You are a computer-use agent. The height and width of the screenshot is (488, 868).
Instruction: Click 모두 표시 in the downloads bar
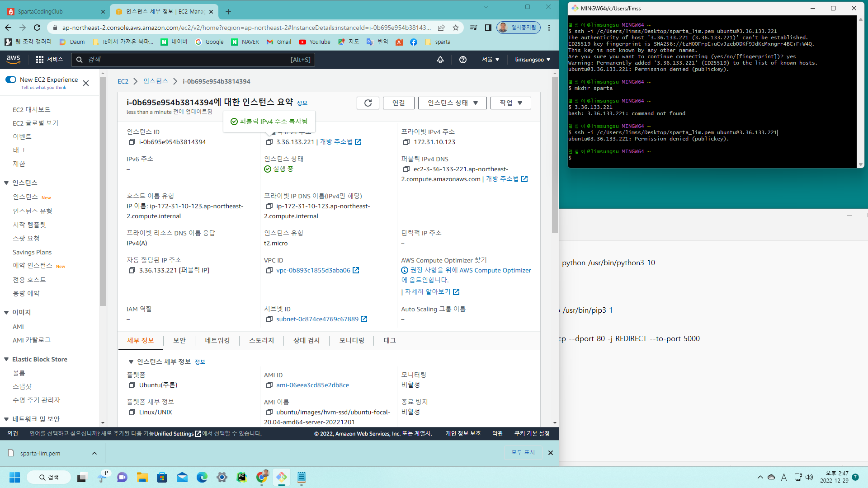click(x=523, y=453)
